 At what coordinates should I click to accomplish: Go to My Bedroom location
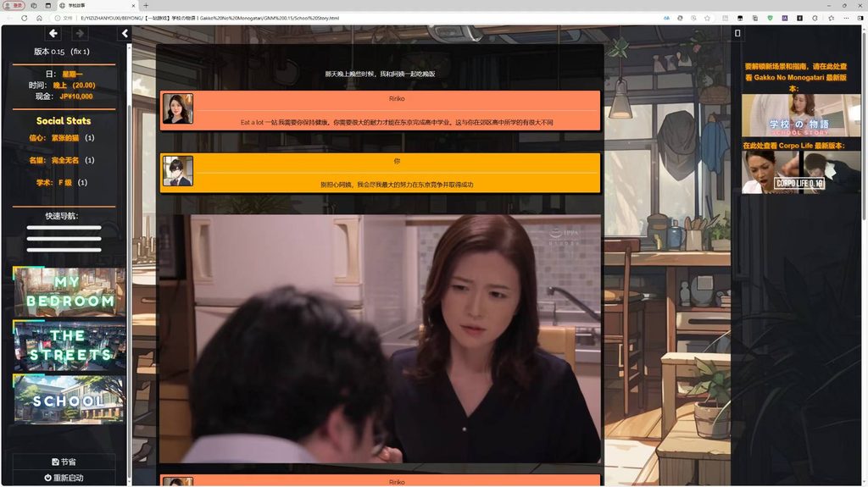pyautogui.click(x=70, y=291)
